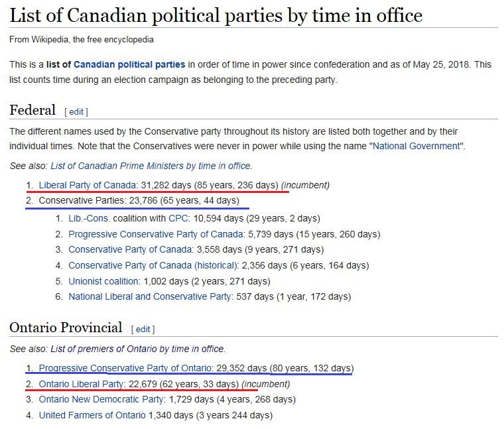Click the edit link beside Federal heading
The width and height of the screenshot is (504, 429).
[76, 112]
